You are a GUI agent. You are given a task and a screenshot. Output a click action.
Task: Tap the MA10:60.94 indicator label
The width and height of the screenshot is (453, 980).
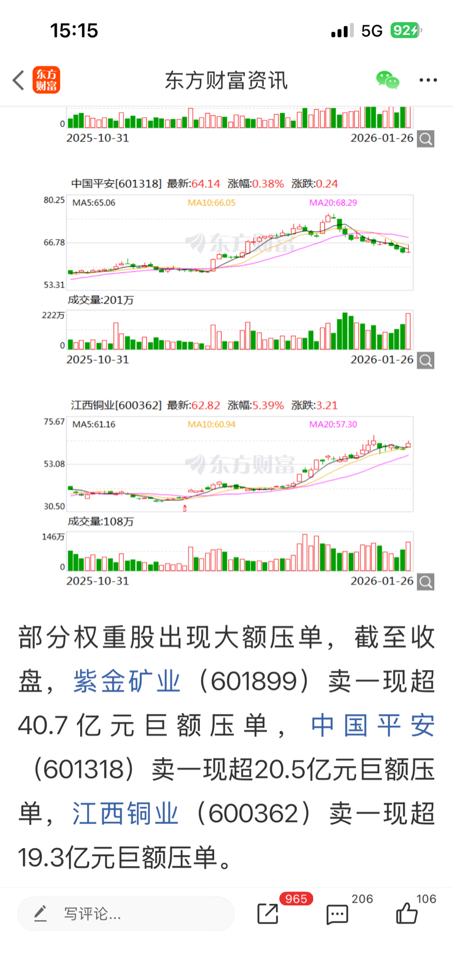212,424
